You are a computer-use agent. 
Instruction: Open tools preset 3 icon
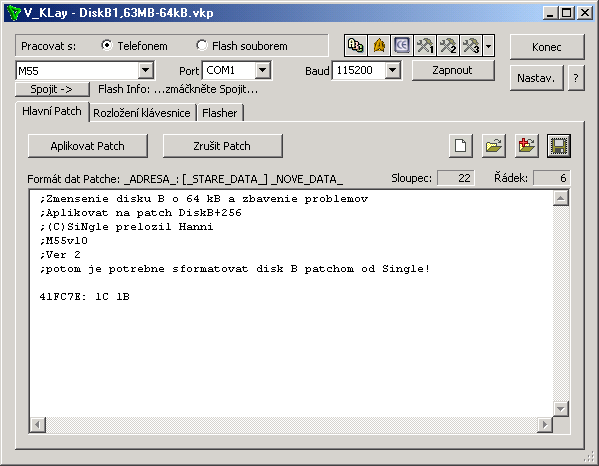pos(471,46)
